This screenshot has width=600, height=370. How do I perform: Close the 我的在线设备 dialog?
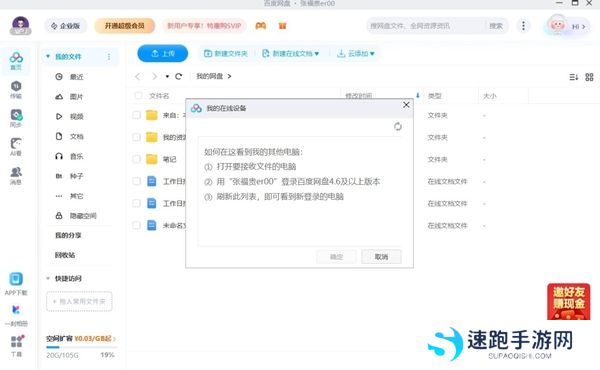pos(406,105)
